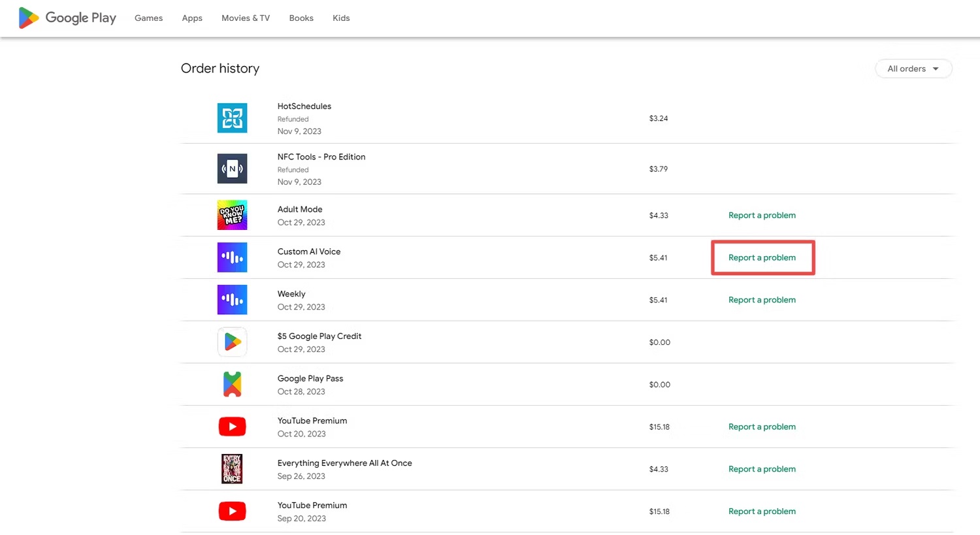980x535 pixels.
Task: Click the Custom AI Voice app icon
Action: pyautogui.click(x=232, y=257)
